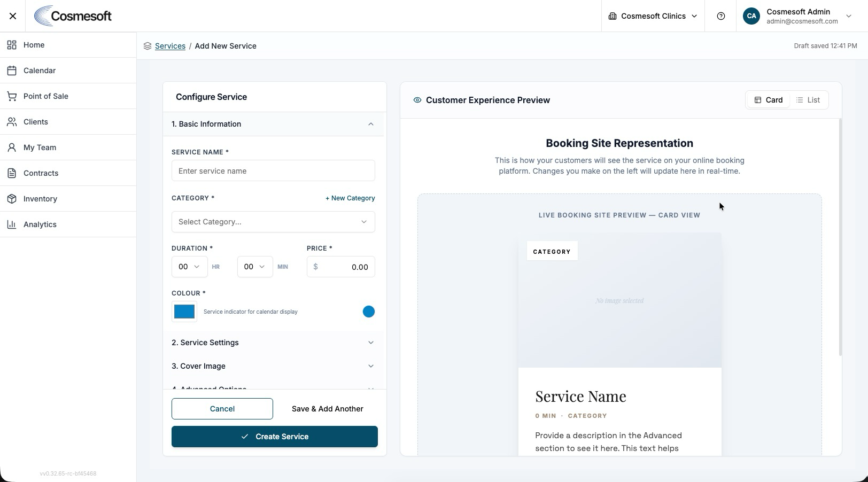The image size is (868, 482).
Task: Click the + New Category link
Action: click(350, 198)
